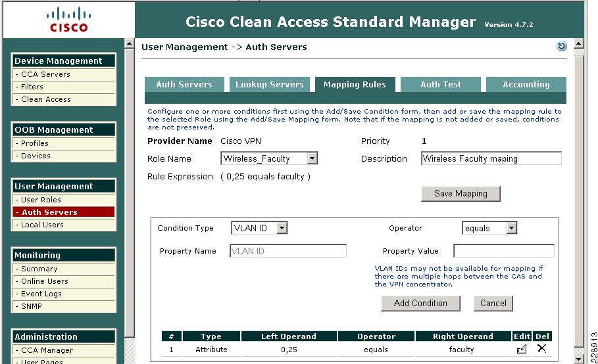The image size is (598, 364).
Task: Switch to the Lookup Servers tab
Action: click(x=270, y=85)
